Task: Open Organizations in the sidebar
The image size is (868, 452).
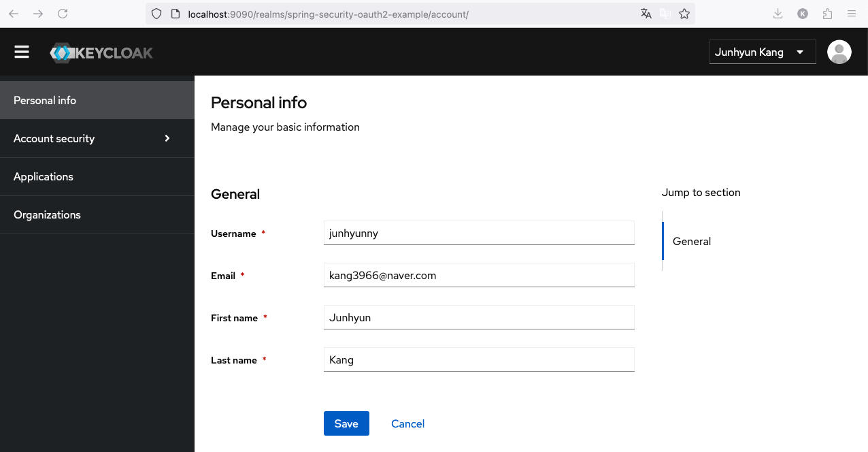Action: 97,214
